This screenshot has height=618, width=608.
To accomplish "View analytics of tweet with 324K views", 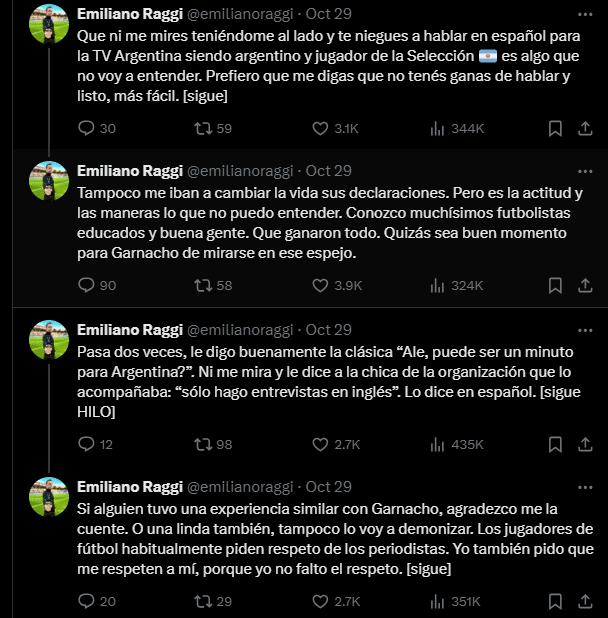I will pyautogui.click(x=437, y=285).
